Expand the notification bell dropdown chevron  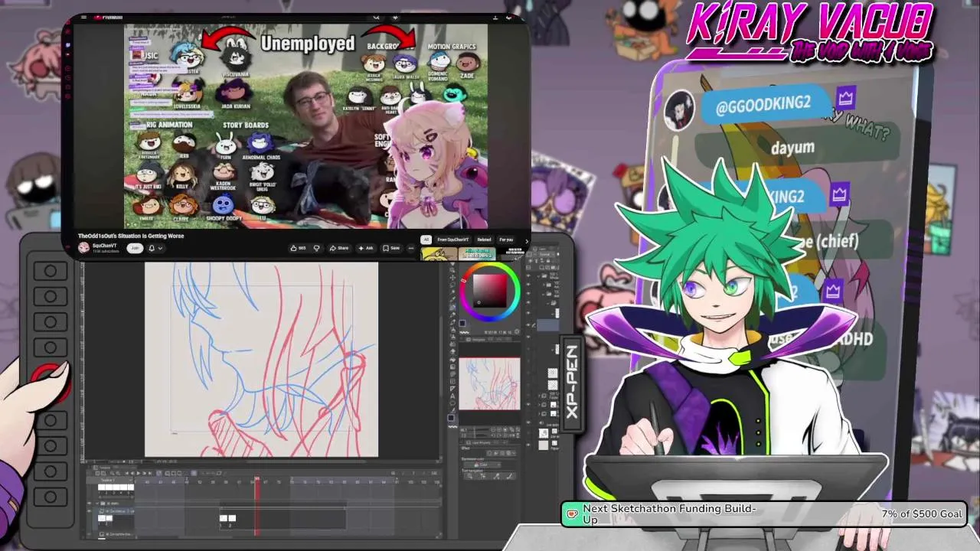[x=160, y=248]
